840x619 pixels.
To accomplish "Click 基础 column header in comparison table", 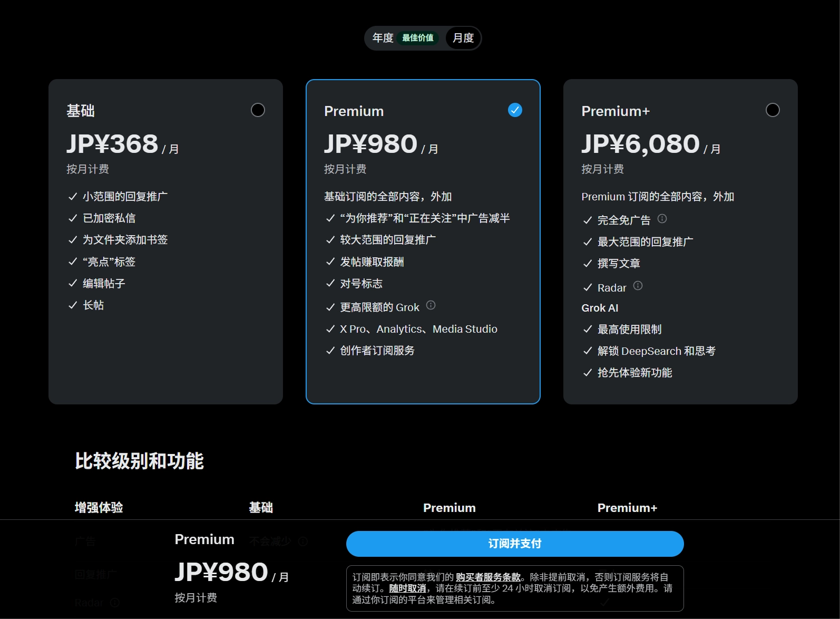I will point(261,508).
